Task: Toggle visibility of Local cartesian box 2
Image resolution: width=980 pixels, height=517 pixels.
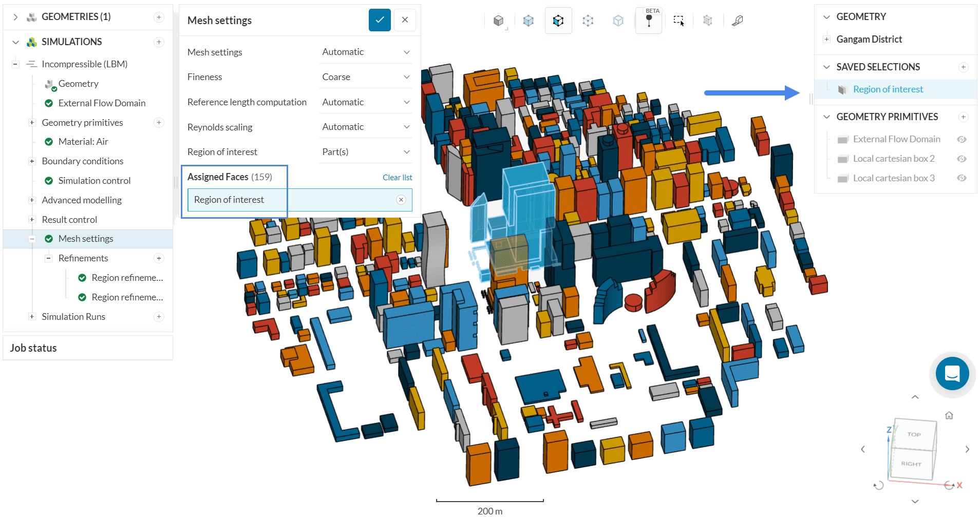Action: 962,159
